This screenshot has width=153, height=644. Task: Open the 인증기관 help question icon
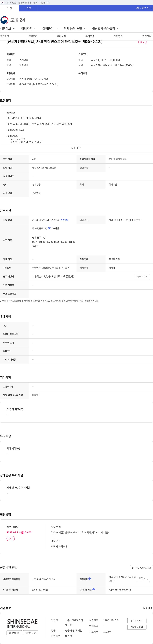[90, 578]
